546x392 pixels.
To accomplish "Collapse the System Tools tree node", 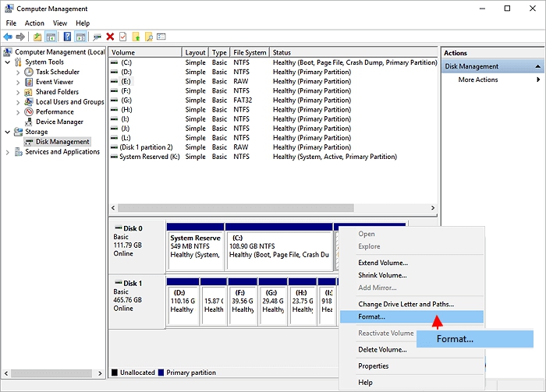I will (x=8, y=62).
